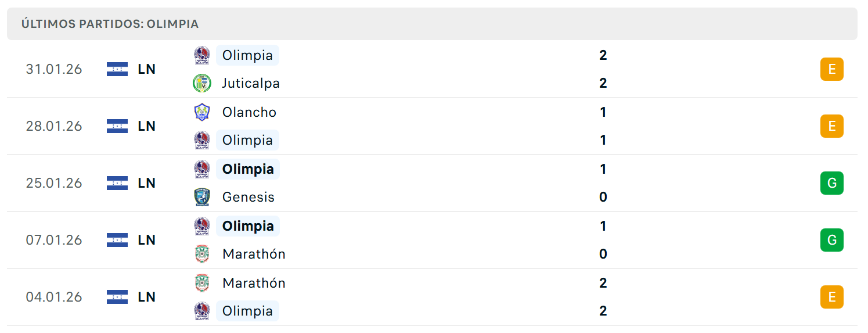Open the match dated 04.01.26
The height and width of the screenshot is (333, 868).
click(432, 297)
